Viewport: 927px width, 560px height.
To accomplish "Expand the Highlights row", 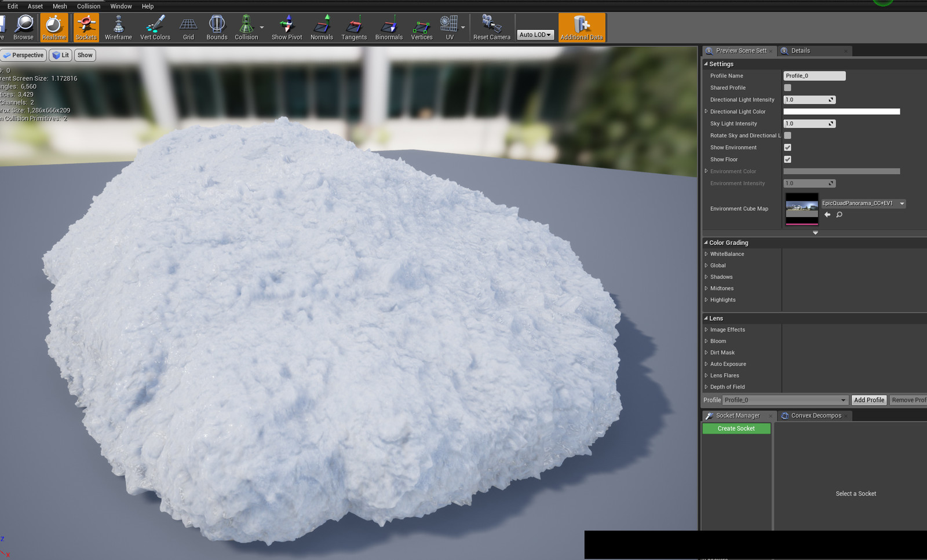I will 706,299.
